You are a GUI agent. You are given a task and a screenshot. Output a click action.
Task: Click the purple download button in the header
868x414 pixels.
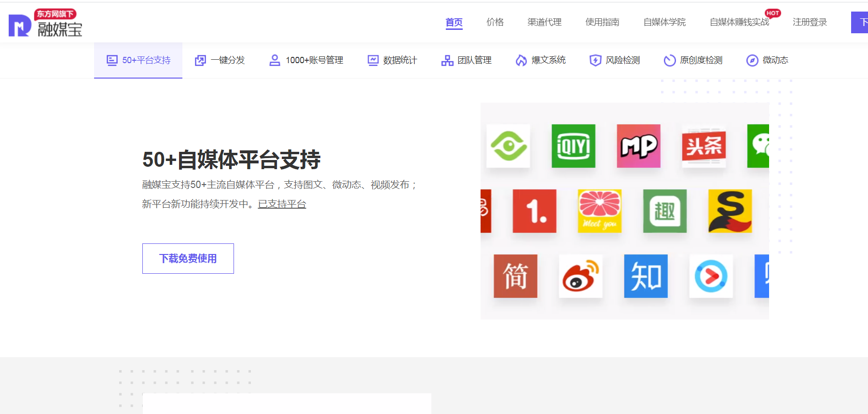click(859, 22)
